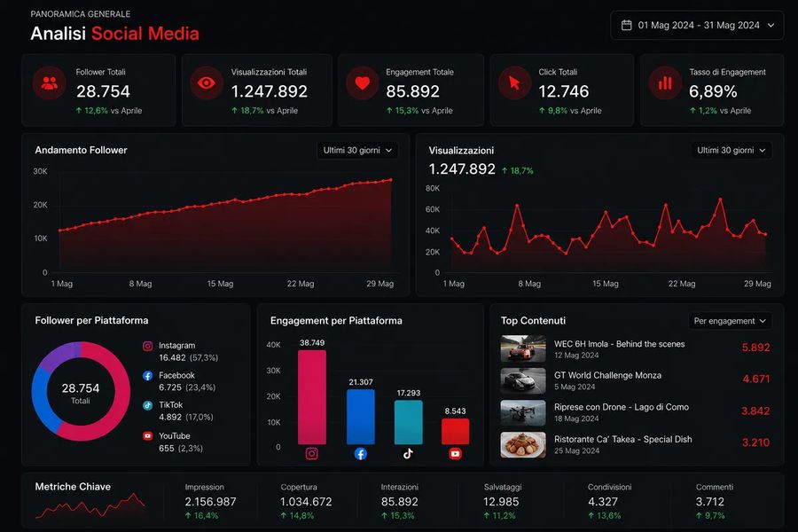Screen dimensions: 798x532
Task: Click YouTube icon in follower legend
Action: 147,435
